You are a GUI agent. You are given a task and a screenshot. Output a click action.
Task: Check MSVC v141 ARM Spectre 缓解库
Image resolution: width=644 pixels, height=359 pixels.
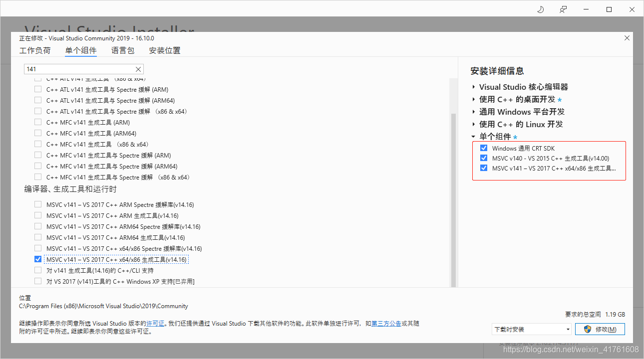38,204
